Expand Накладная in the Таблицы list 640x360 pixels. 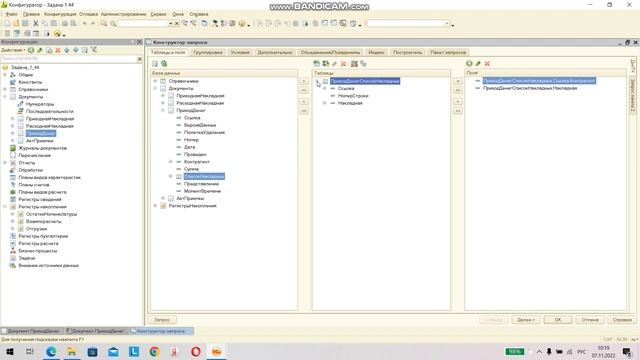coord(325,103)
